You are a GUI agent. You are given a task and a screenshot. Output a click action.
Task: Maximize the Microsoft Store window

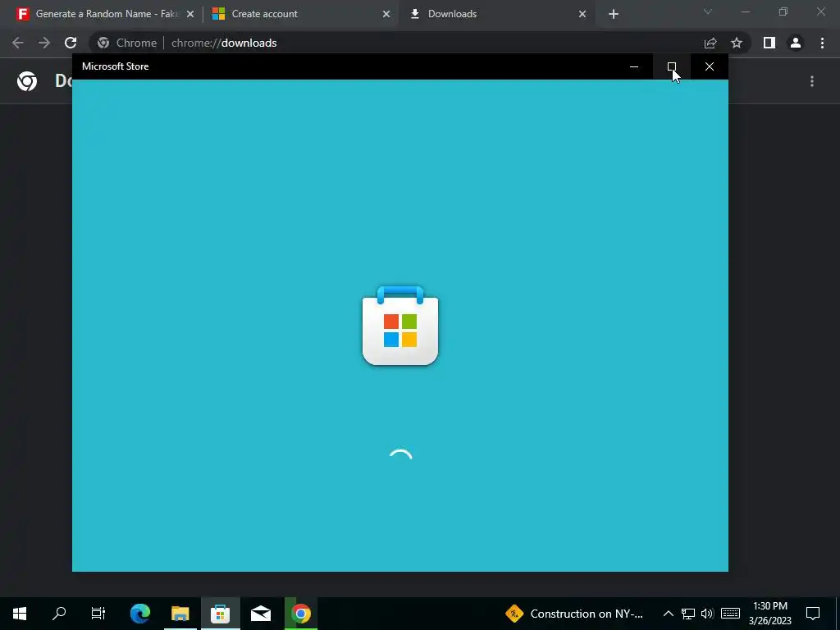(x=672, y=66)
